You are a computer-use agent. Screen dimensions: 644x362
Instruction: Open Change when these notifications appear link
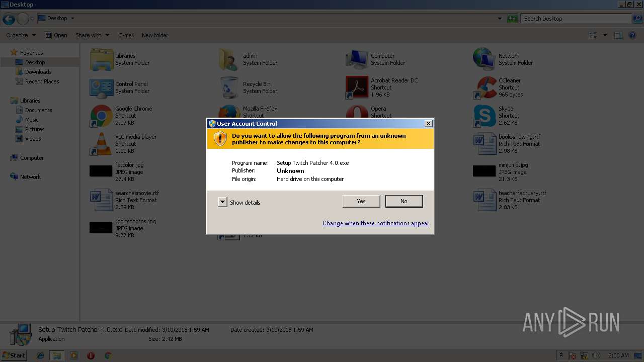pyautogui.click(x=376, y=223)
